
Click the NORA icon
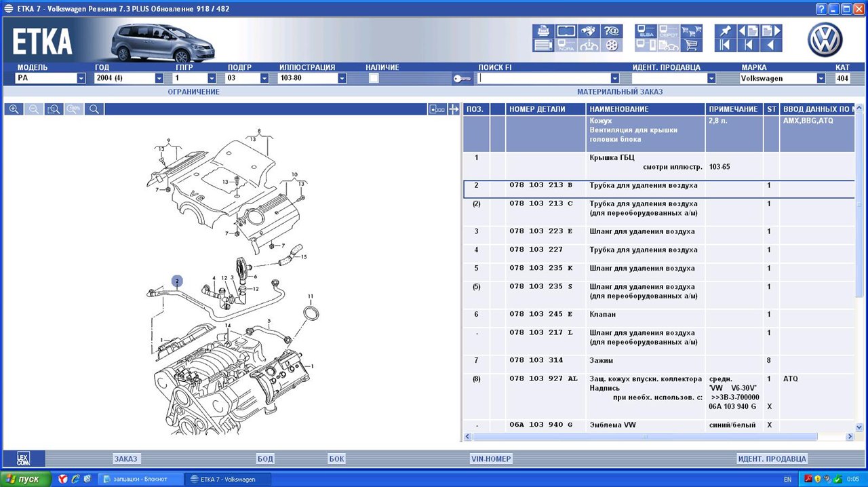coord(566,45)
